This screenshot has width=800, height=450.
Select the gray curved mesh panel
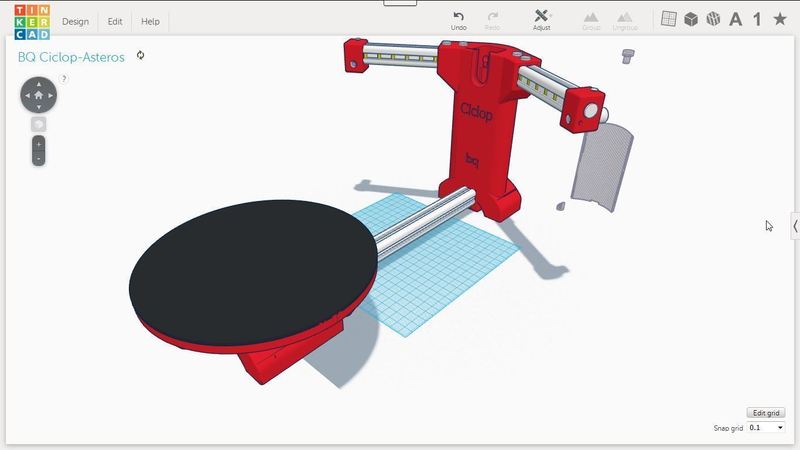[x=602, y=167]
